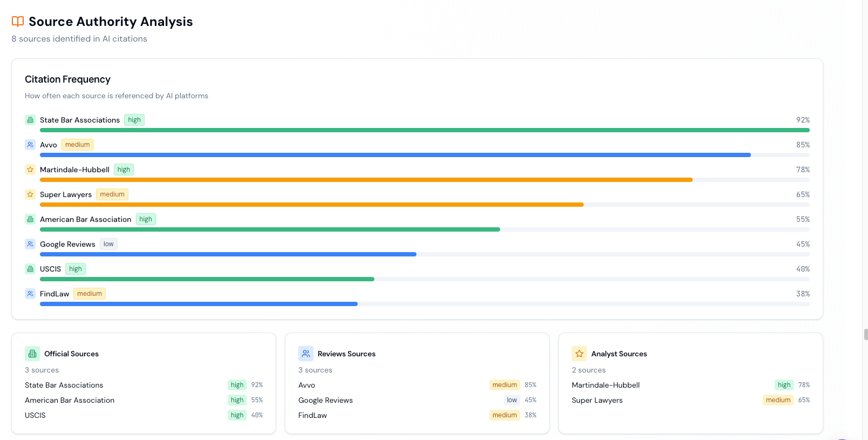Click the building icon next to American Bar Association bar

30,219
